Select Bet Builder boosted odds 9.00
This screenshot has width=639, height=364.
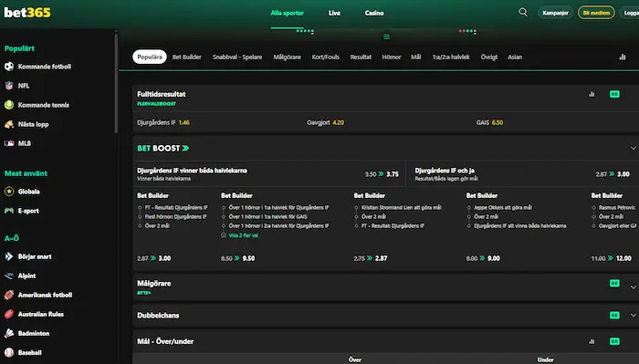tap(483, 258)
